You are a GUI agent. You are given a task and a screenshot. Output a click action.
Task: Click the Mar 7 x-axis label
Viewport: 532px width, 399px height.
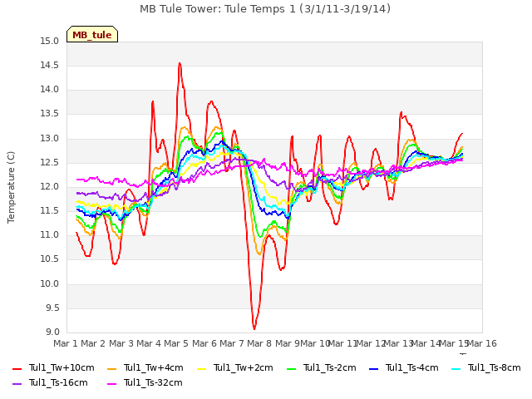pyautogui.click(x=232, y=343)
